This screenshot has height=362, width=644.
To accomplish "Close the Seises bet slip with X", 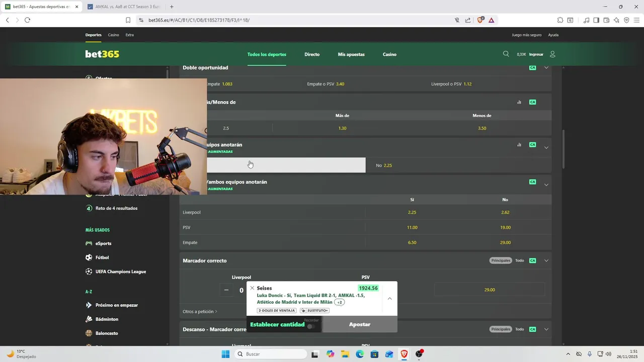I will click(252, 288).
